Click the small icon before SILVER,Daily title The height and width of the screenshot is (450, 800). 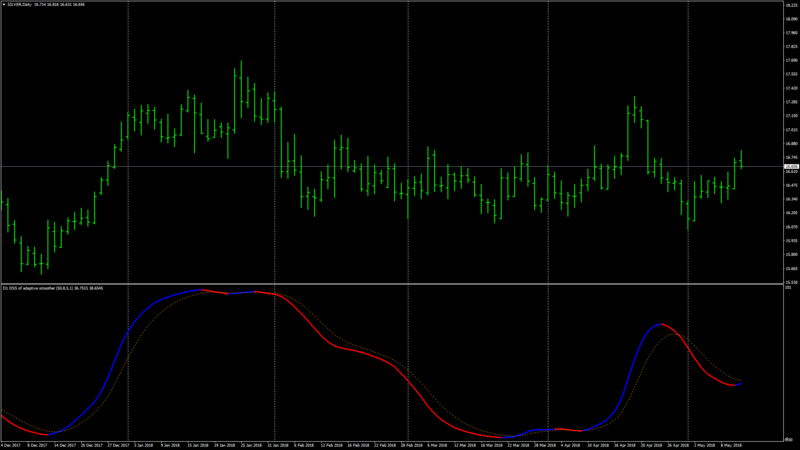coord(4,5)
